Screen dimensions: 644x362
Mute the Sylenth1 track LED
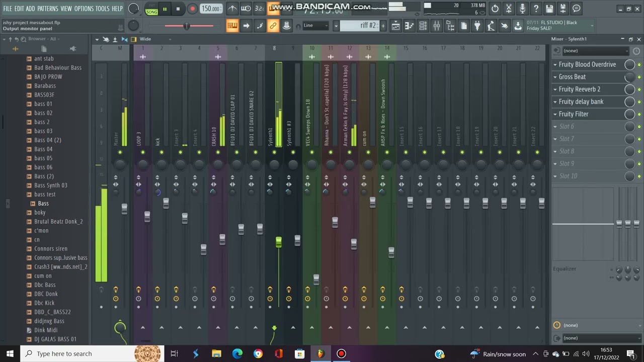click(x=274, y=152)
